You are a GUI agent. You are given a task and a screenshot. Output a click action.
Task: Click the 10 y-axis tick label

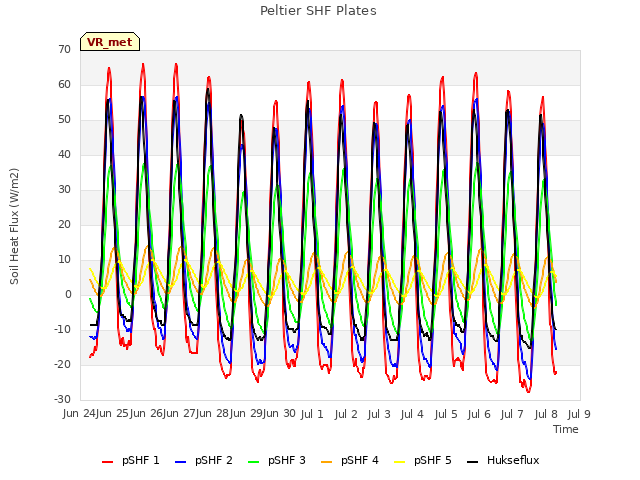pos(64,260)
